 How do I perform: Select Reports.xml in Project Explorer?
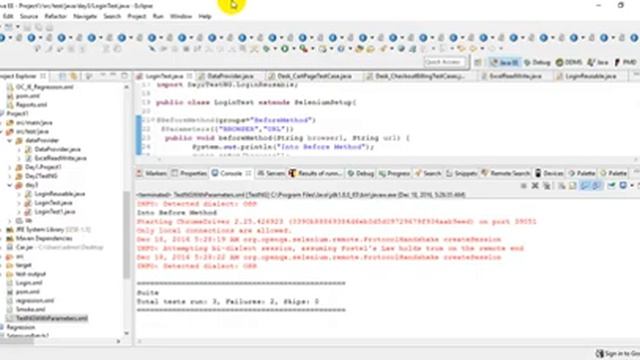31,104
